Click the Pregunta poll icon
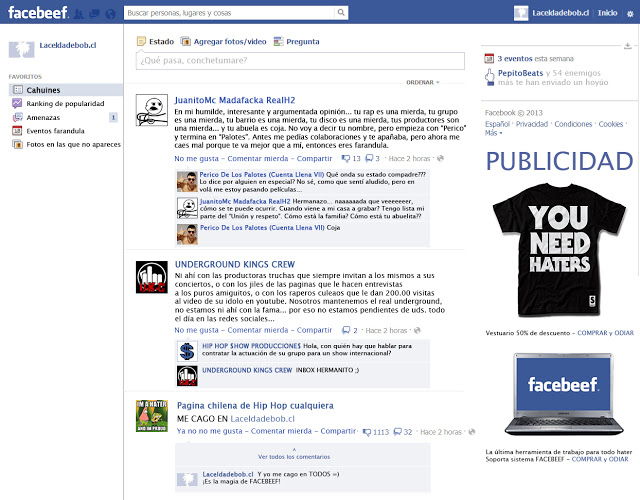 [x=278, y=41]
